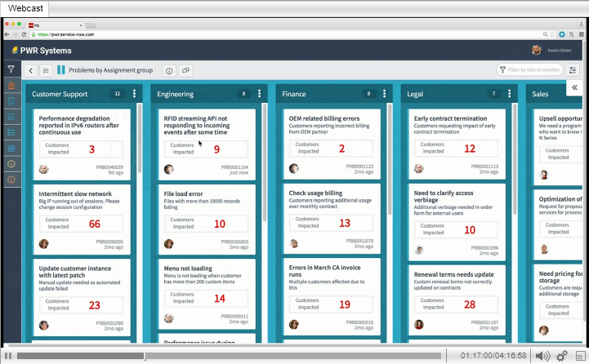Collapse the side panel with double chevron
The image size is (589, 364).
(x=574, y=88)
